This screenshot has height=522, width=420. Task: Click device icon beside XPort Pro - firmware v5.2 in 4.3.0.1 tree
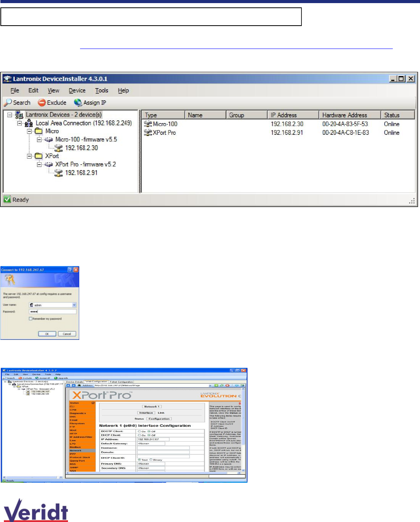point(49,164)
